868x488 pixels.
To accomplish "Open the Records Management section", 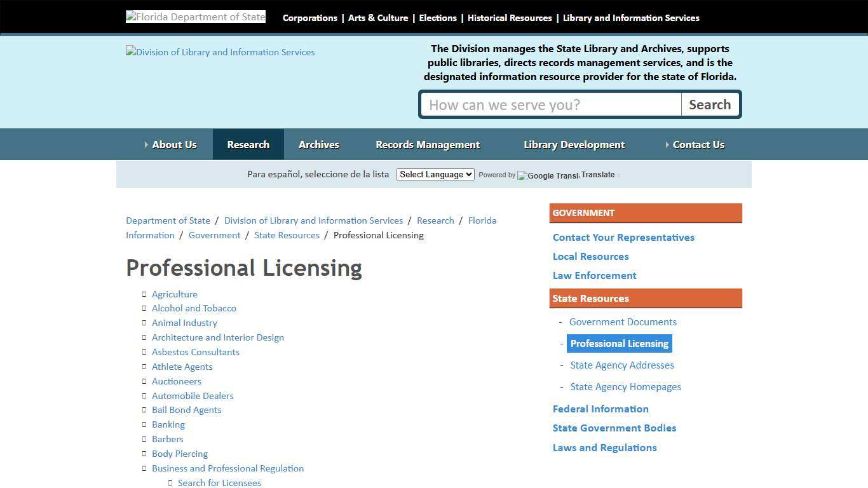I will [428, 144].
